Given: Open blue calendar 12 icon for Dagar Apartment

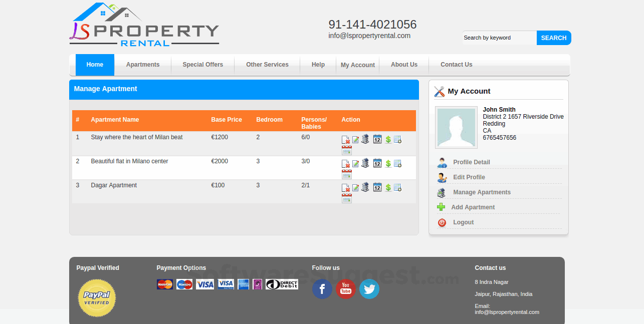Looking at the screenshot, I should [x=377, y=187].
